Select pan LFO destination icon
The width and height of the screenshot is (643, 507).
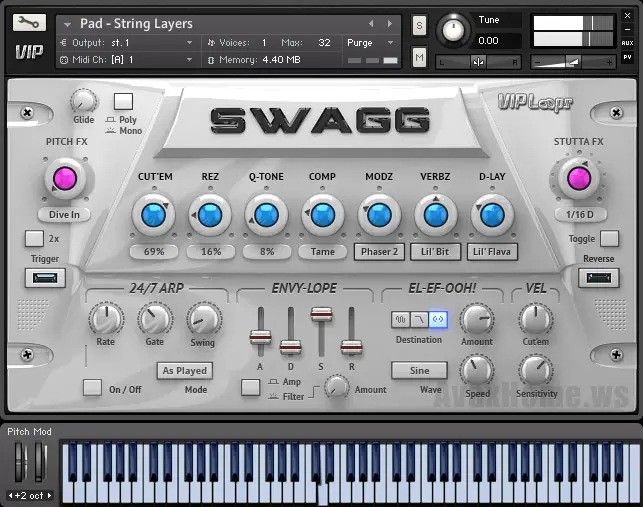438,319
